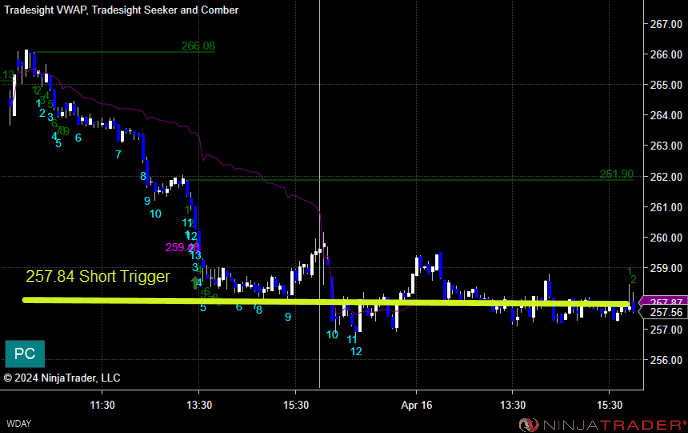Click the current price marker 257.56
The image size is (688, 433).
click(x=666, y=312)
